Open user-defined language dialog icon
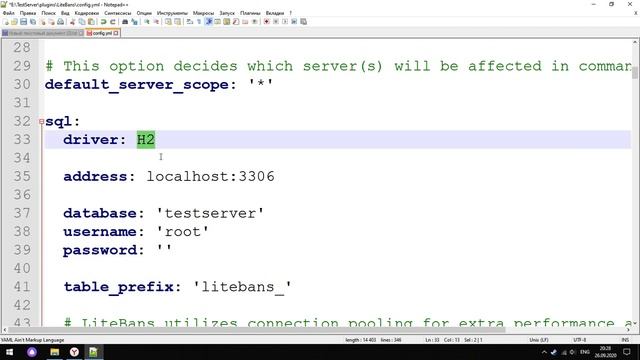 click(x=218, y=22)
